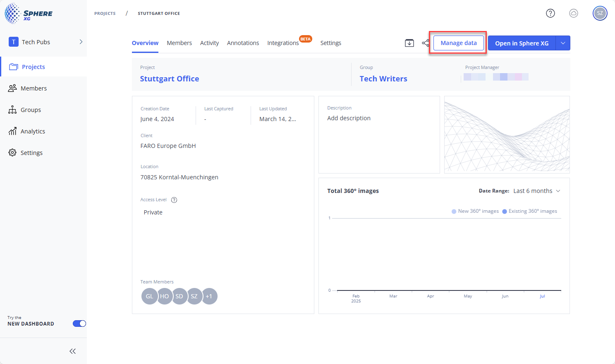Screen dimensions: 615x364
Task: Open the Date Range Last 6 months dropdown
Action: point(536,191)
